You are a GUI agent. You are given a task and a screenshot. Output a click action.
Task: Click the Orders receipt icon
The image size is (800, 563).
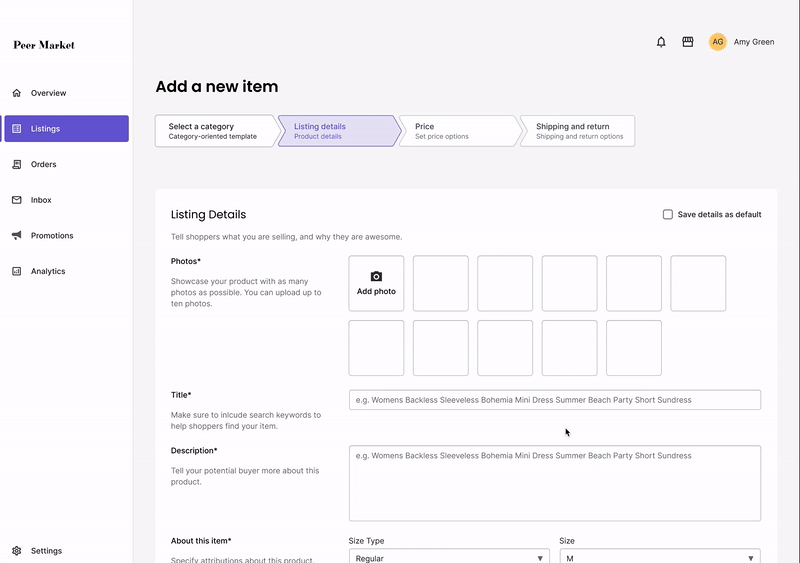(x=17, y=164)
